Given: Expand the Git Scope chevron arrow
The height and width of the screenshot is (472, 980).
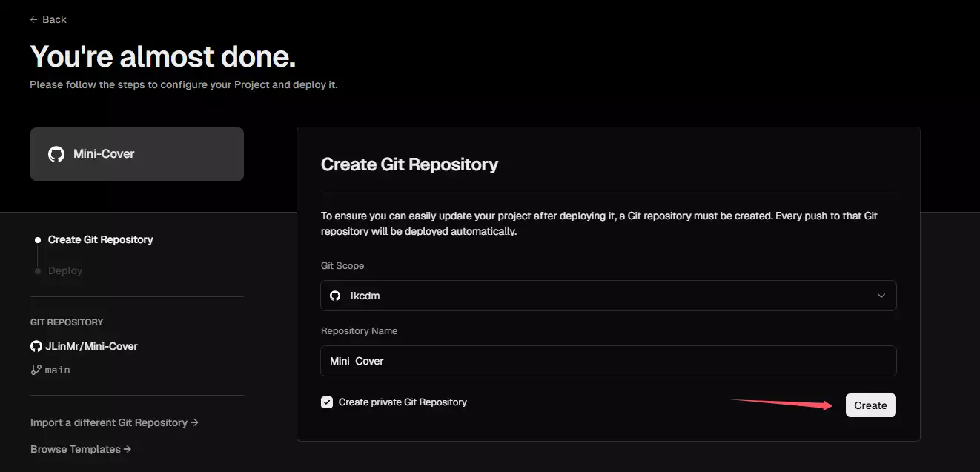Looking at the screenshot, I should [x=881, y=296].
